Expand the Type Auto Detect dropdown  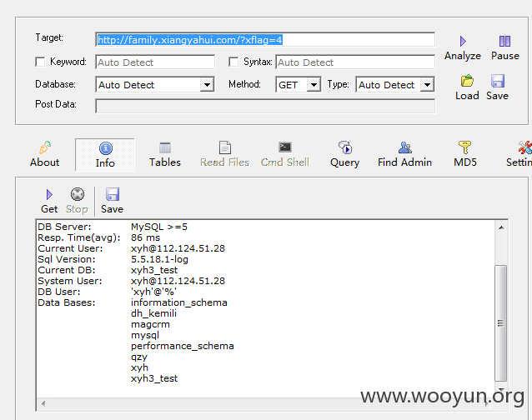tap(427, 85)
